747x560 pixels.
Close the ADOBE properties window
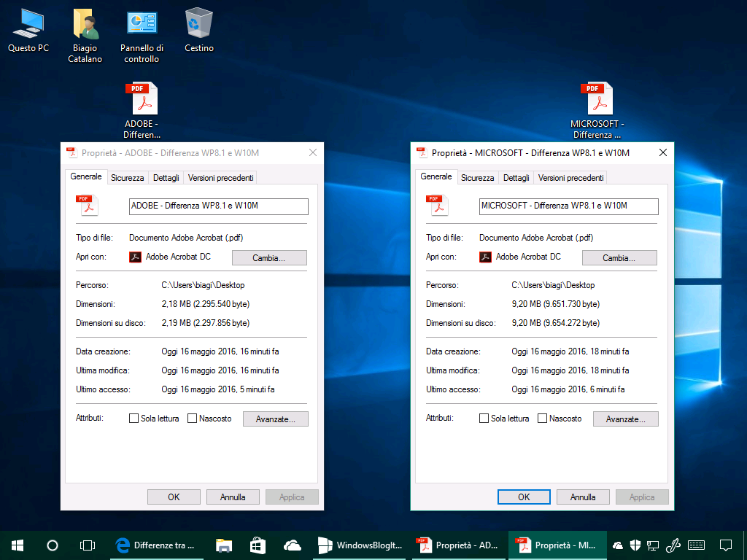[312, 152]
